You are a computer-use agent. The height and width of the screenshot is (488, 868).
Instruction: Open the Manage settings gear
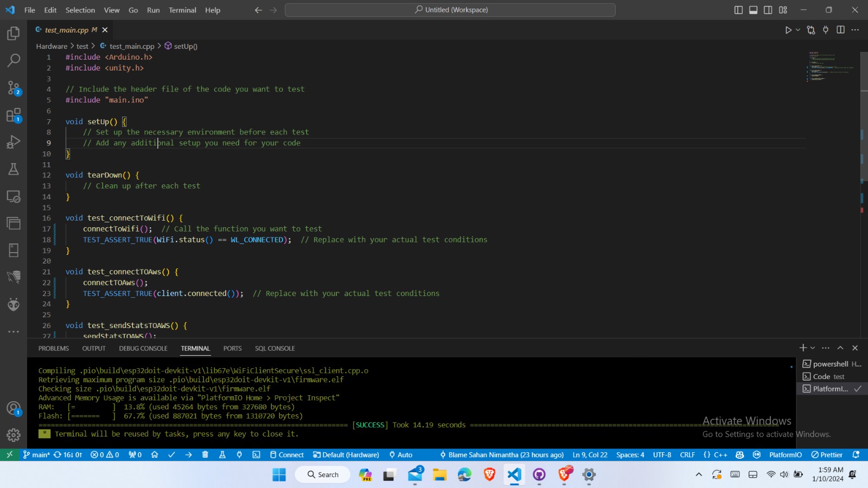(x=14, y=435)
